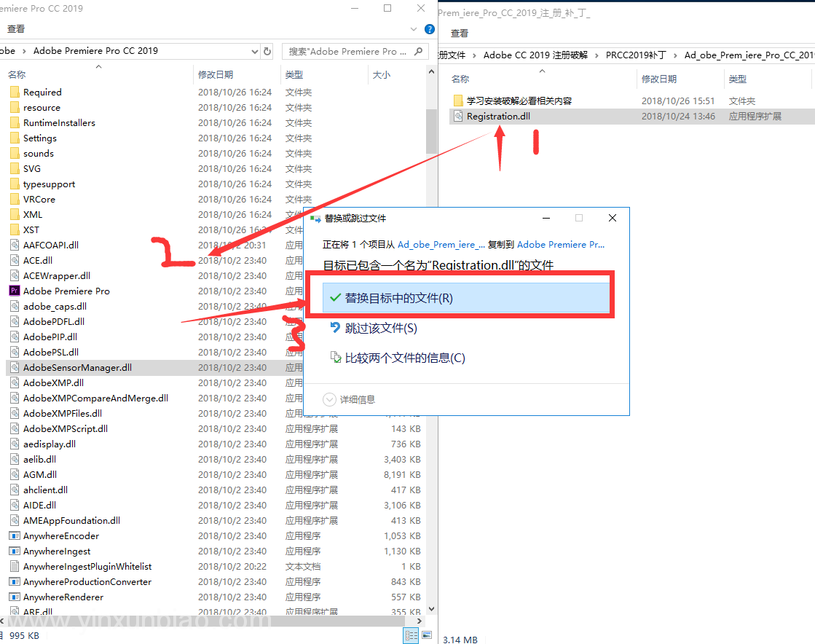Image resolution: width=815 pixels, height=644 pixels.
Task: Select the ahclient.dll file
Action: pyautogui.click(x=45, y=490)
